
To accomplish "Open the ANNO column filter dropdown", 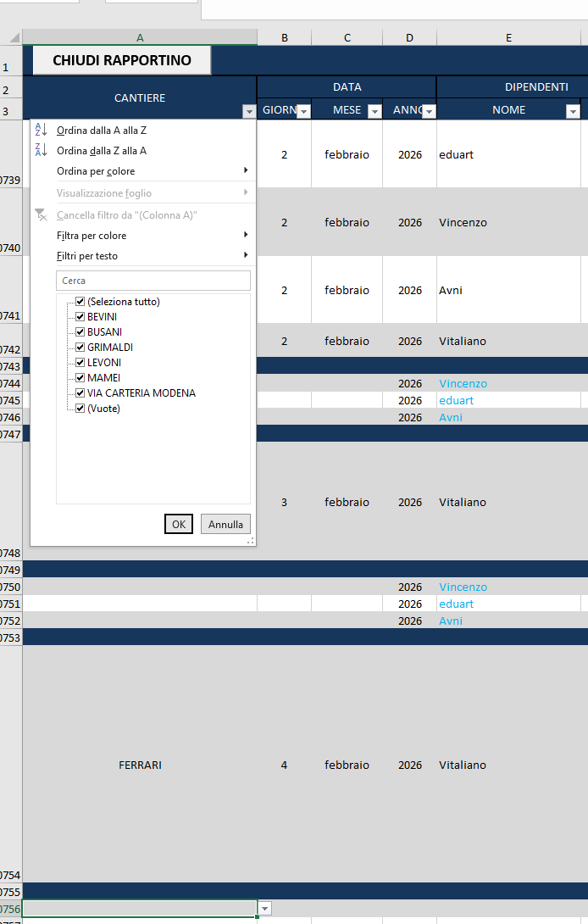I will [430, 111].
